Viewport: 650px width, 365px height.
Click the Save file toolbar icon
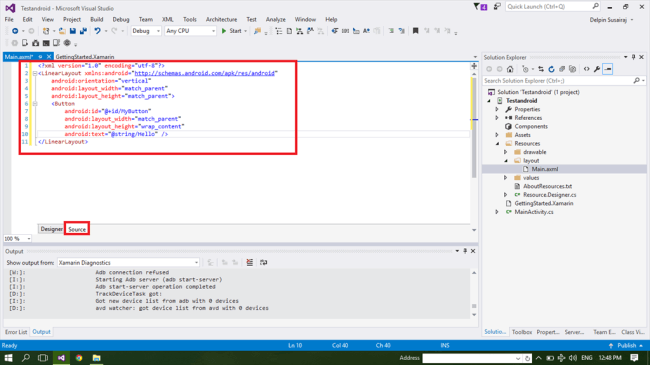pyautogui.click(x=73, y=31)
